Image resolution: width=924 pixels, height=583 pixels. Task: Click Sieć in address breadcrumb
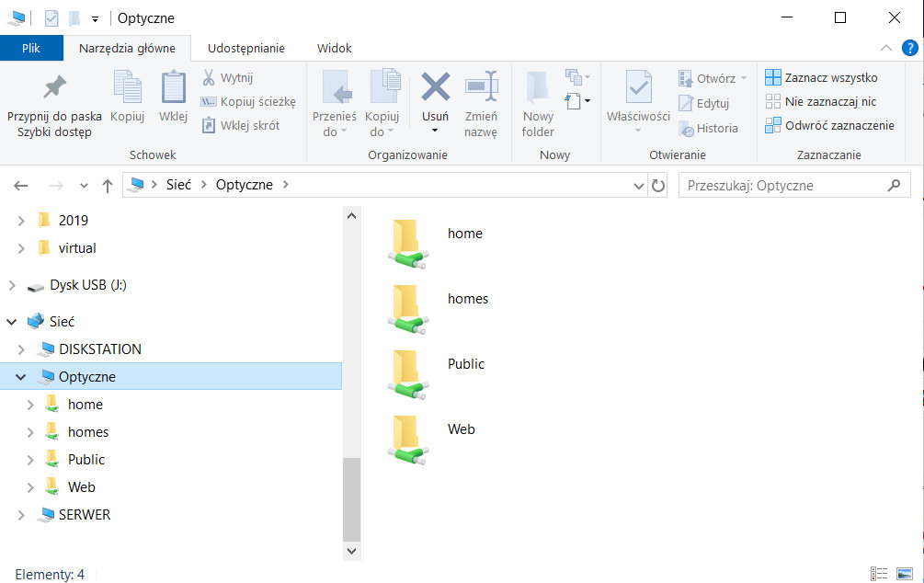click(x=178, y=185)
